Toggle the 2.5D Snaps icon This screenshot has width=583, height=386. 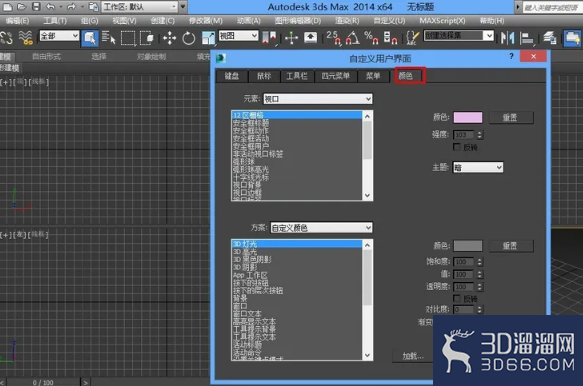point(333,38)
